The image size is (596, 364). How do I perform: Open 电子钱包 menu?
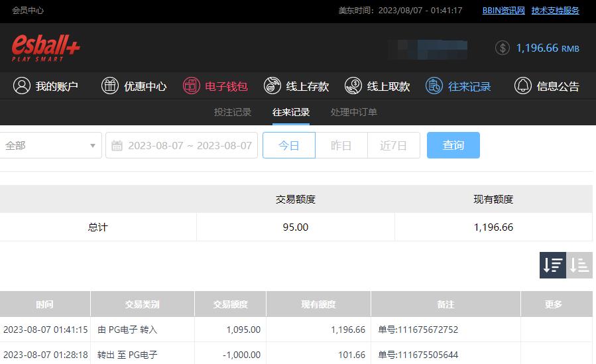point(215,86)
